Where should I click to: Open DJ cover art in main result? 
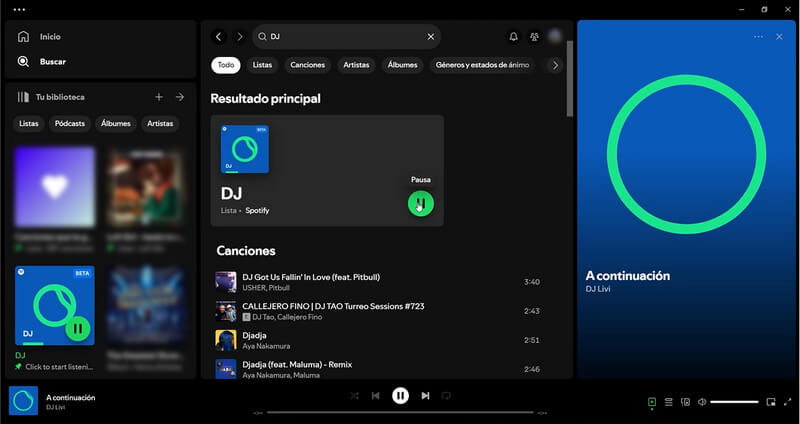[245, 149]
